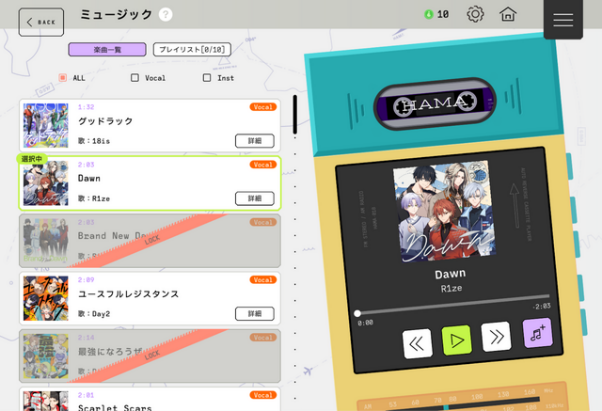The height and width of the screenshot is (411, 602).
Task: Go back with the BACK button
Action: 41,22
